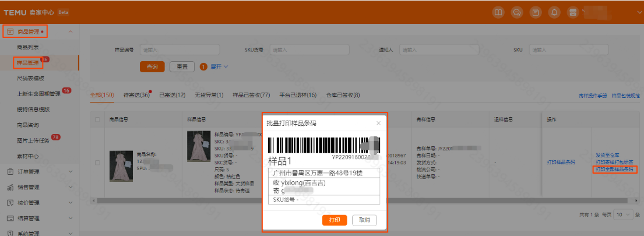Collapse the 商品管理 menu chevron
Screen dimensions: 644x236
point(71,31)
